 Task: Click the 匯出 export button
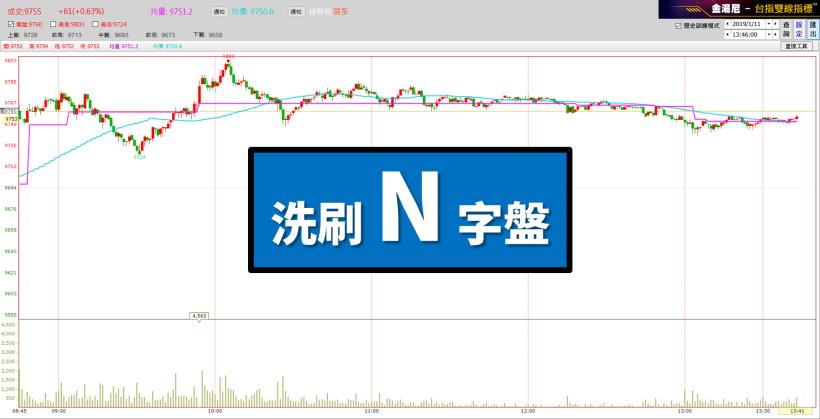[812, 29]
